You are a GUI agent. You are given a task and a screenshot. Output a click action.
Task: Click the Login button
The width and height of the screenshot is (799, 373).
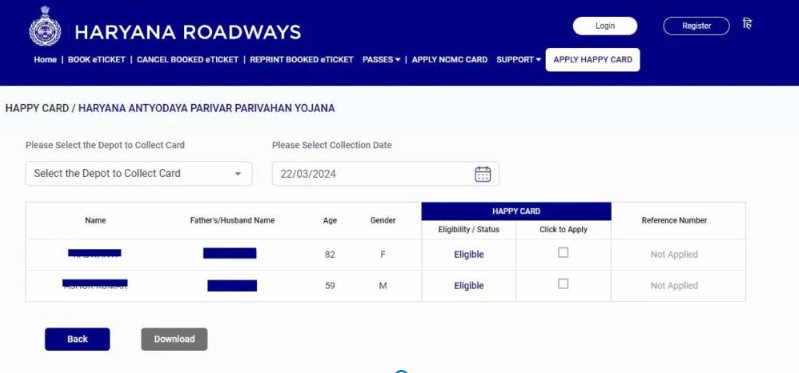point(605,26)
